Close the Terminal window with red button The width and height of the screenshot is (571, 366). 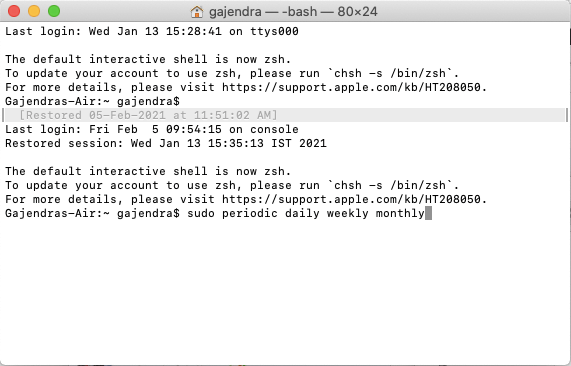14,11
